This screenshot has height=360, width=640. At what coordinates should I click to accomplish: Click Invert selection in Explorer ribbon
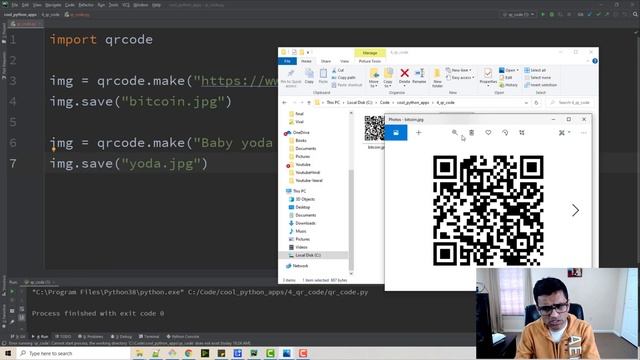pos(540,85)
